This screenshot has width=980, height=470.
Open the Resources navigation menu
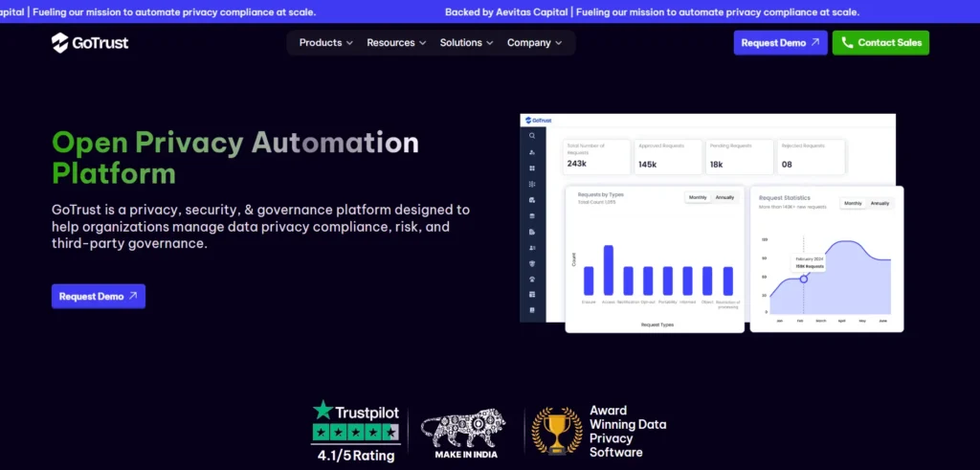pos(396,42)
